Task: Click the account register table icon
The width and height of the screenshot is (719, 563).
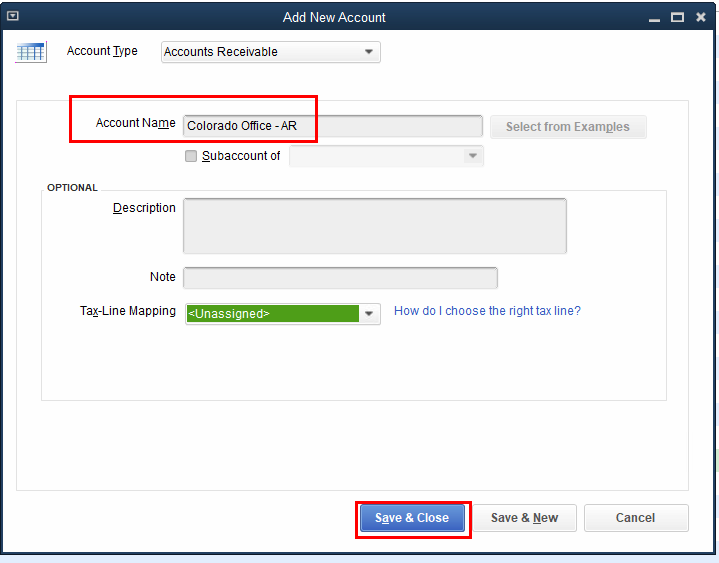Action: pyautogui.click(x=31, y=52)
